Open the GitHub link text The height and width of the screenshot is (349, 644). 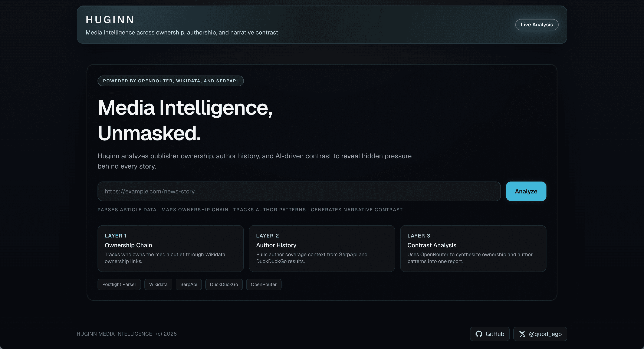click(x=494, y=334)
